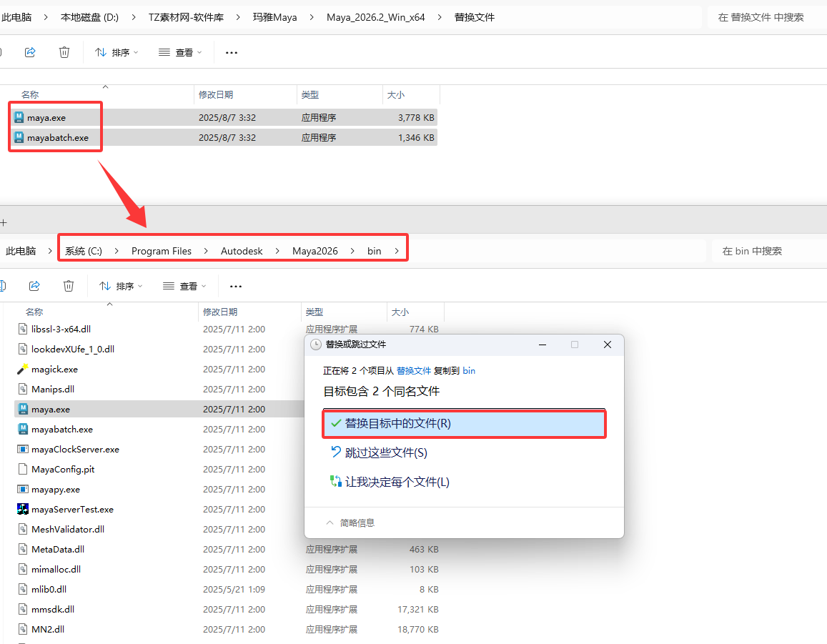Open the more options ellipsis in top window

[x=232, y=52]
